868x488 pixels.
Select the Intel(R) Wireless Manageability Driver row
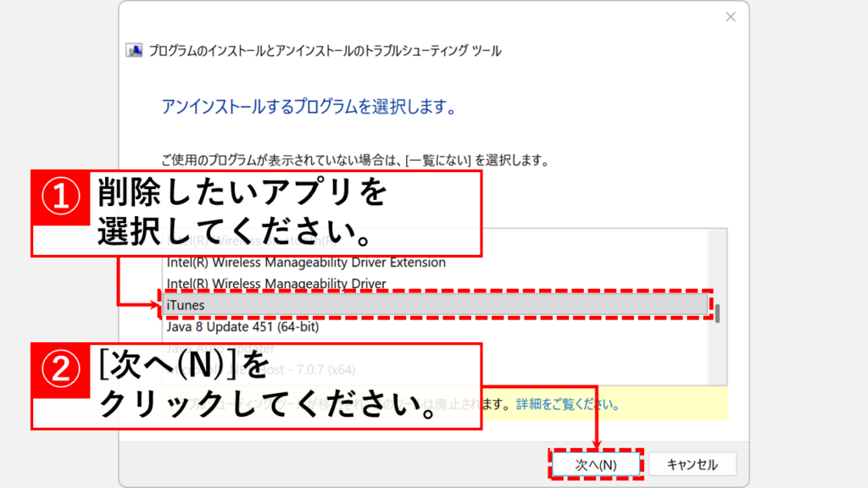tap(435, 283)
